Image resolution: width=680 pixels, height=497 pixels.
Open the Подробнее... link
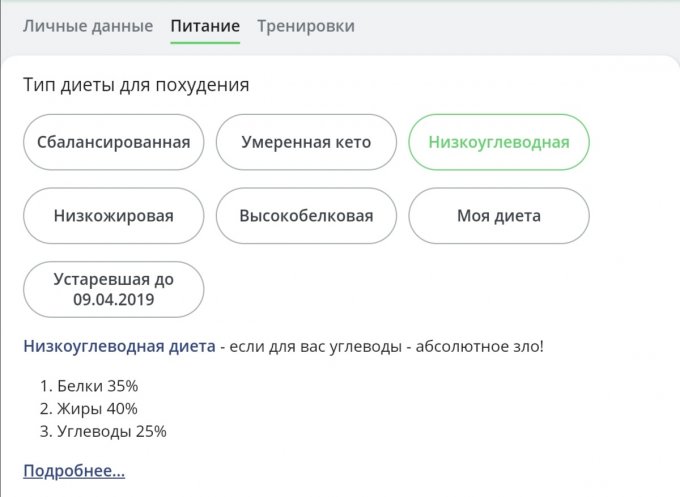pos(74,471)
